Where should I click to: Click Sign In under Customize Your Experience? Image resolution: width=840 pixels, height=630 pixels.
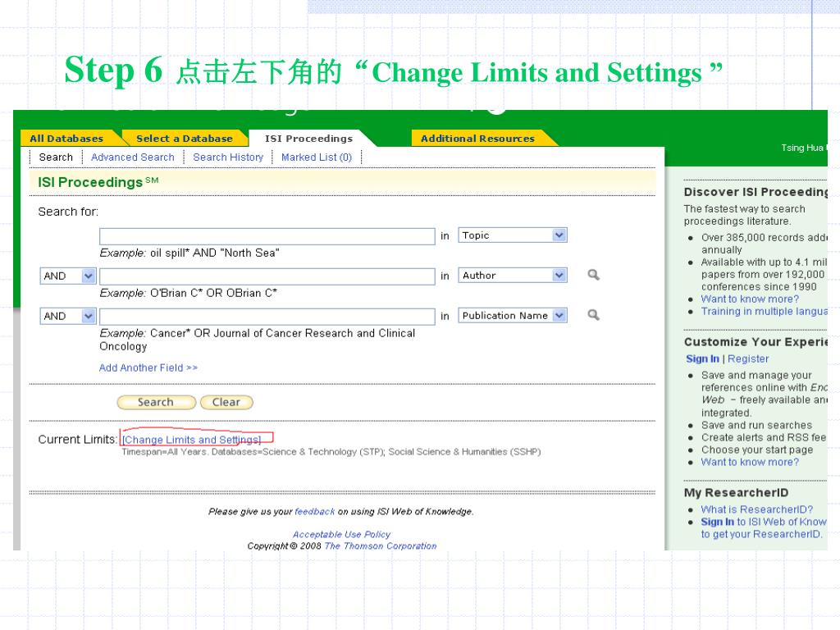point(702,359)
